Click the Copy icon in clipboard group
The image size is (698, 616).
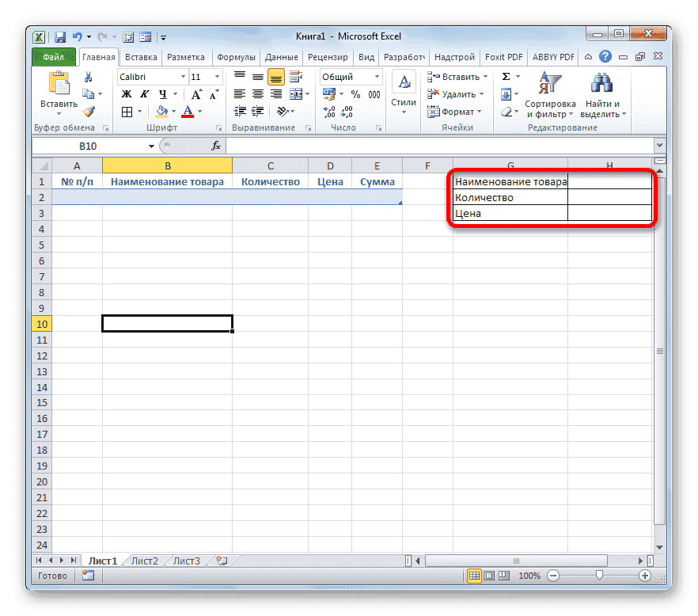tap(87, 93)
